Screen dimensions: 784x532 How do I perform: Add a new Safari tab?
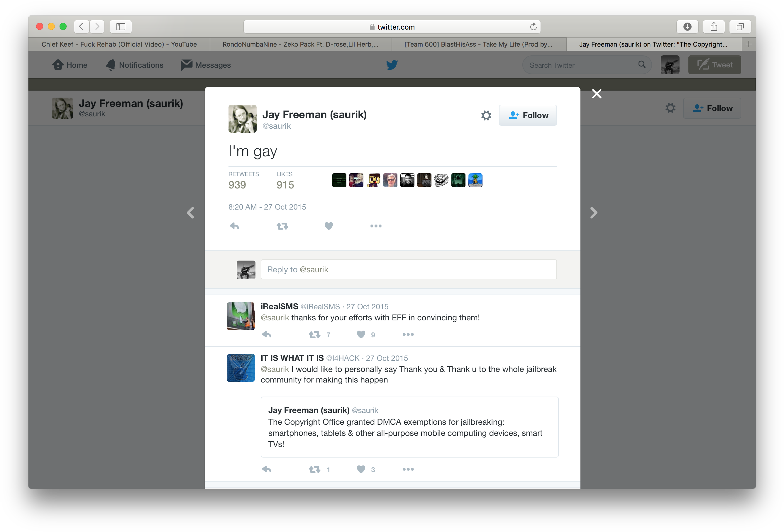point(749,44)
